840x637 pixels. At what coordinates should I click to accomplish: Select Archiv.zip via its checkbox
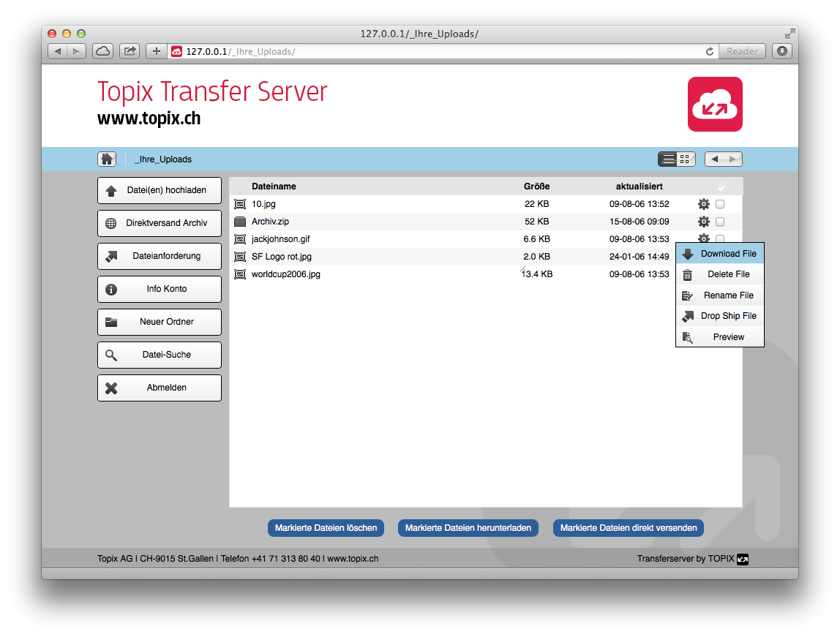[x=719, y=221]
